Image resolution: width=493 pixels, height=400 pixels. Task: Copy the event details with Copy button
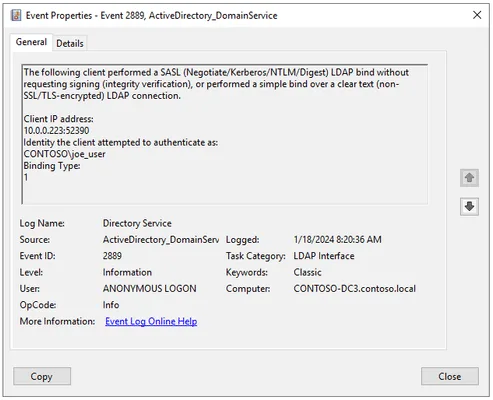(x=42, y=376)
